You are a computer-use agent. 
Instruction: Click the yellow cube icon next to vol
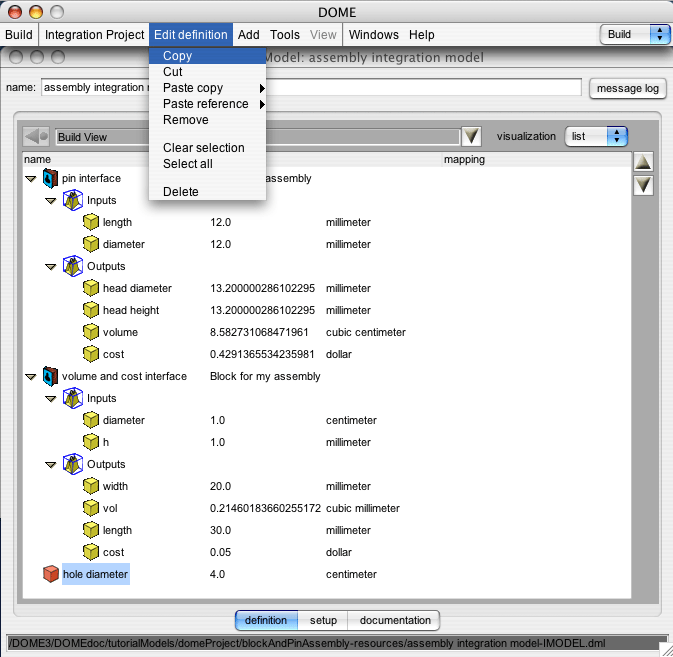pyautogui.click(x=91, y=508)
